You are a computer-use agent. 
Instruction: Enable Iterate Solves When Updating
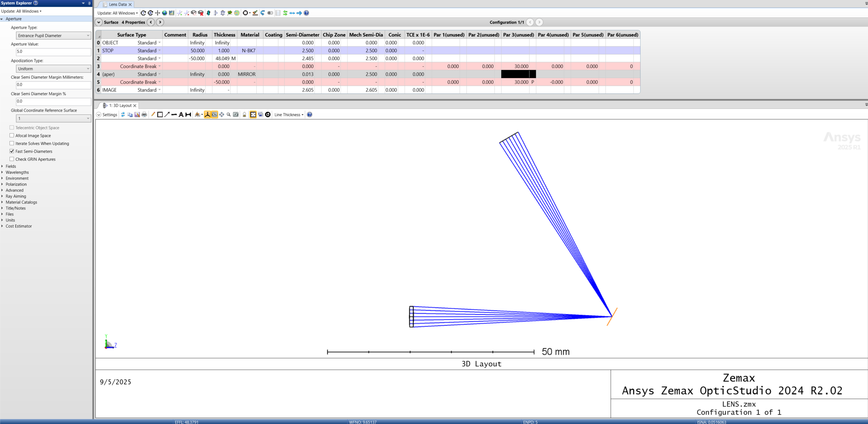pyautogui.click(x=12, y=143)
